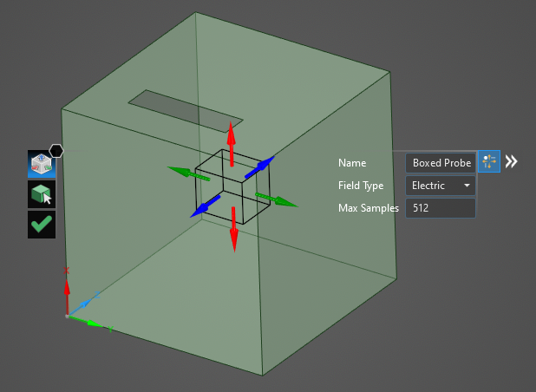
Task: Click the black hexagon handle icon
Action: pos(56,151)
